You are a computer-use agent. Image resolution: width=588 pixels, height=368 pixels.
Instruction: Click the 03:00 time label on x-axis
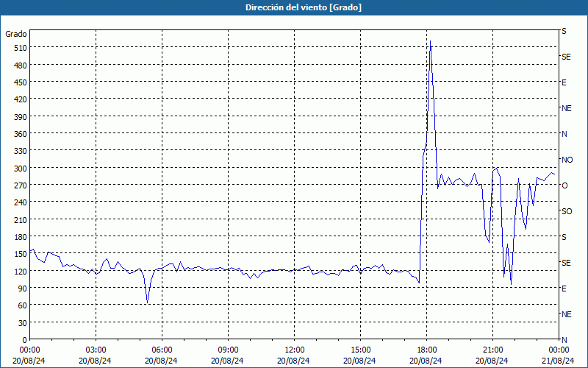pyautogui.click(x=96, y=350)
